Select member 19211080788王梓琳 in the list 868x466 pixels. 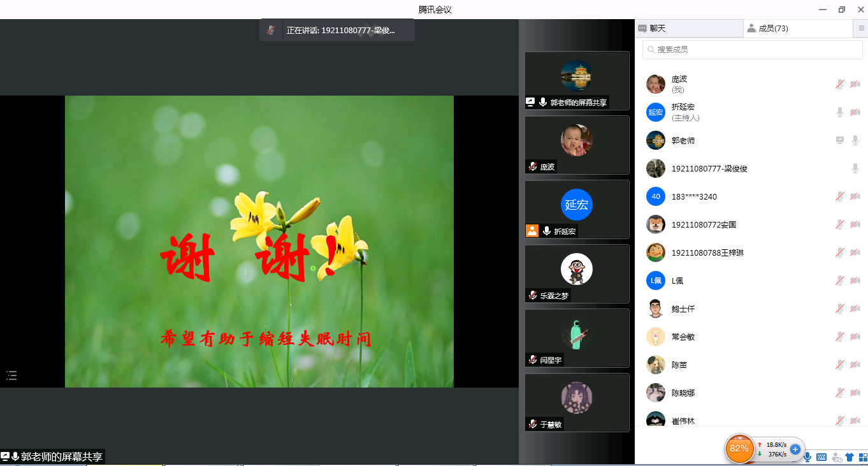pos(707,253)
